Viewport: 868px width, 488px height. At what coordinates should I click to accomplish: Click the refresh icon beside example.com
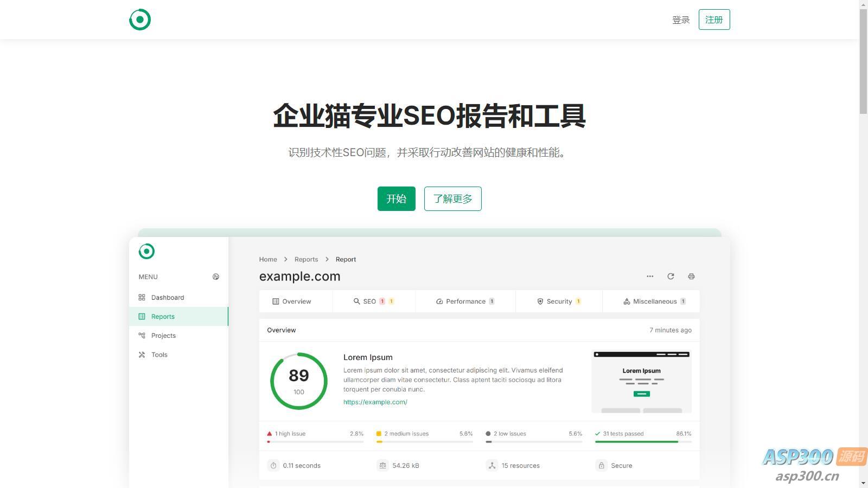point(671,277)
